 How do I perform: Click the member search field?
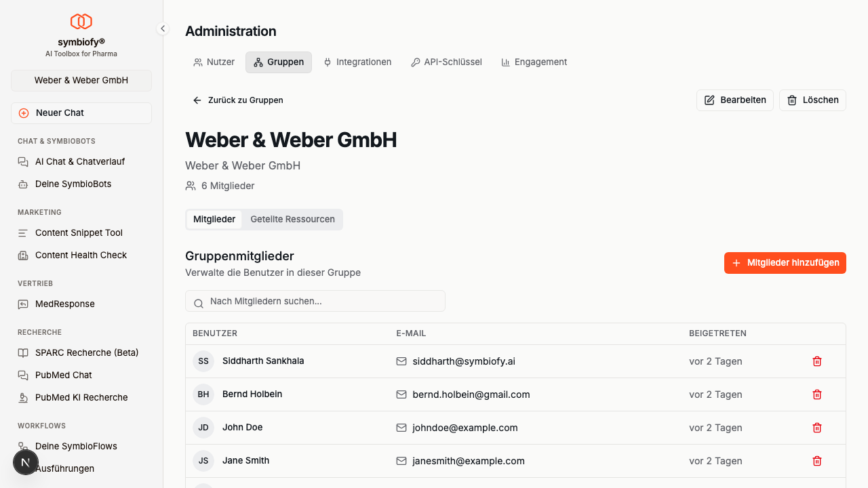click(x=315, y=301)
